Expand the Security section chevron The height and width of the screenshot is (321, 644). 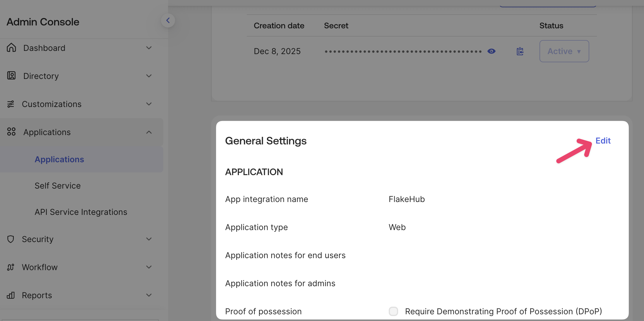(x=149, y=239)
